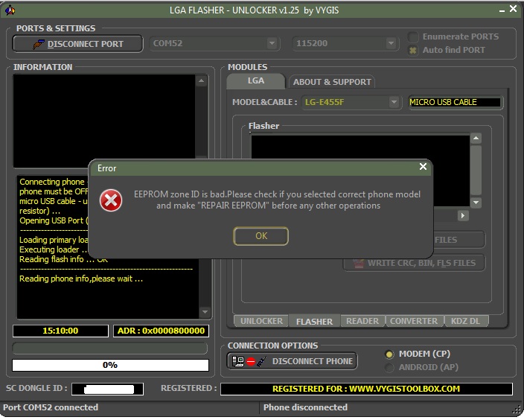Open the KDZ DL tab
The image size is (524, 420).
[x=465, y=321]
